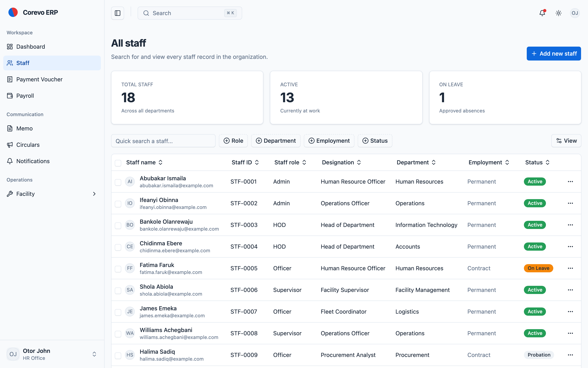Viewport: 588px width, 368px height.
Task: Expand the Facility sidebar section
Action: 52,194
